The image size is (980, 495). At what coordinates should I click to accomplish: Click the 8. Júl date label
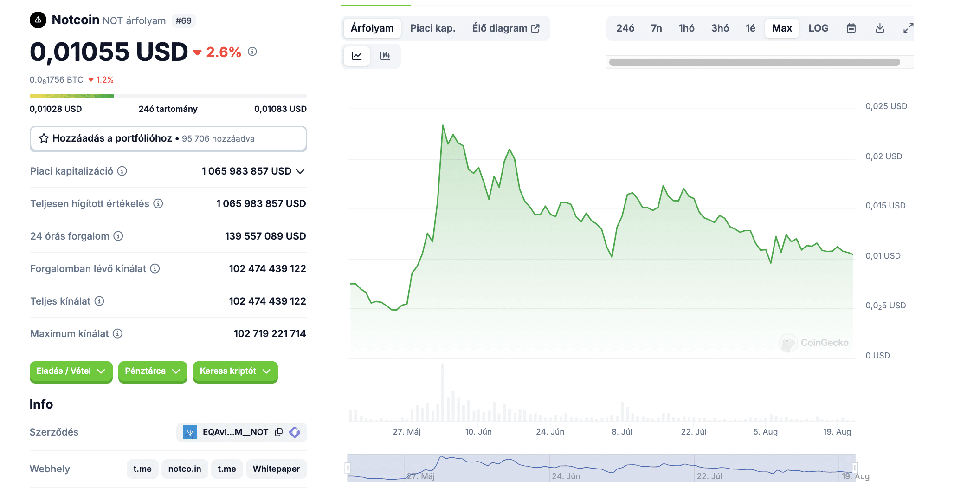point(622,432)
